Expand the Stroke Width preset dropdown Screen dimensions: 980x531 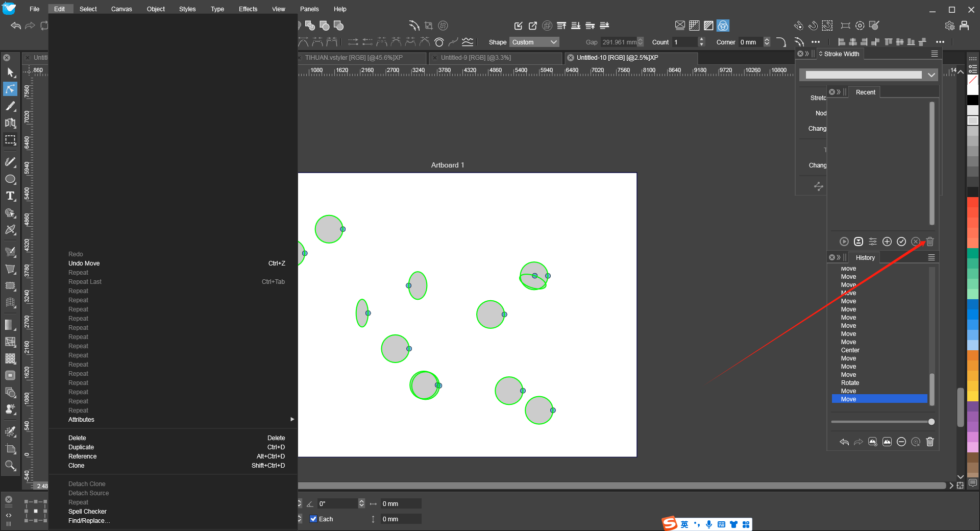coord(931,75)
